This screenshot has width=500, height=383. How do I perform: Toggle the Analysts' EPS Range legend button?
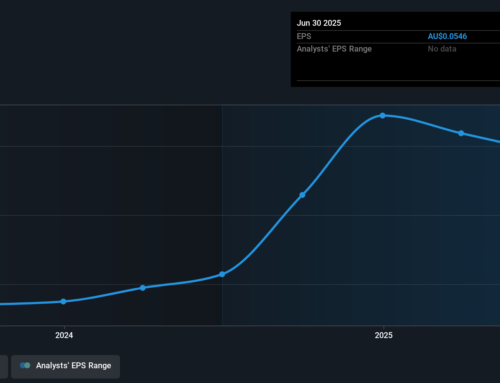tap(65, 366)
